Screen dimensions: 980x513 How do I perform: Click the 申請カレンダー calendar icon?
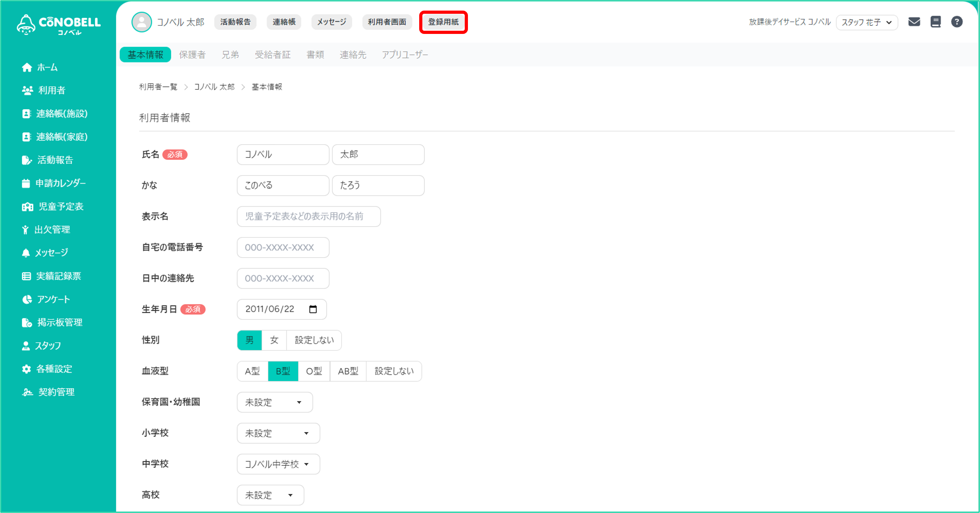tap(25, 183)
